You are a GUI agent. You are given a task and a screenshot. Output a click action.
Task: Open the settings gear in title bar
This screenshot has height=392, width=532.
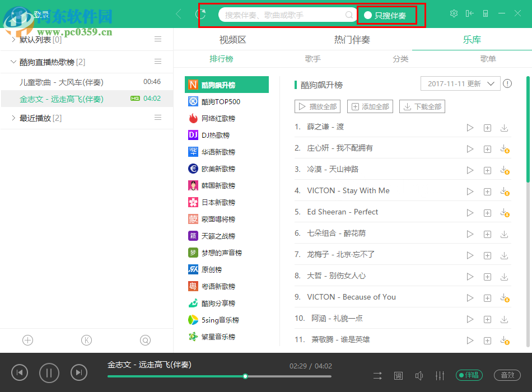454,13
